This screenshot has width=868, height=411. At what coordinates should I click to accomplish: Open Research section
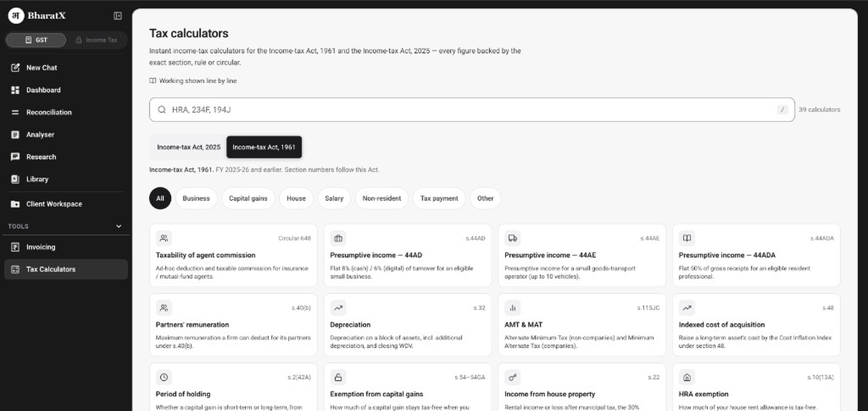click(x=66, y=157)
